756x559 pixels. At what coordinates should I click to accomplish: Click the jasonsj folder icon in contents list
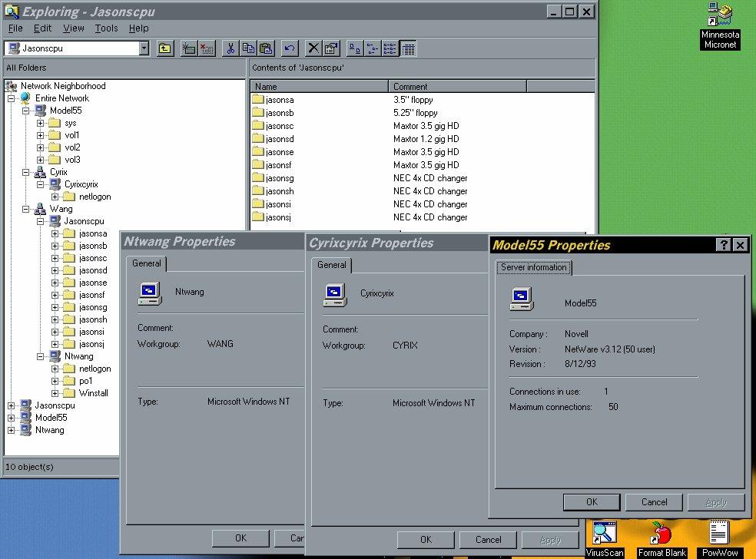pos(258,217)
